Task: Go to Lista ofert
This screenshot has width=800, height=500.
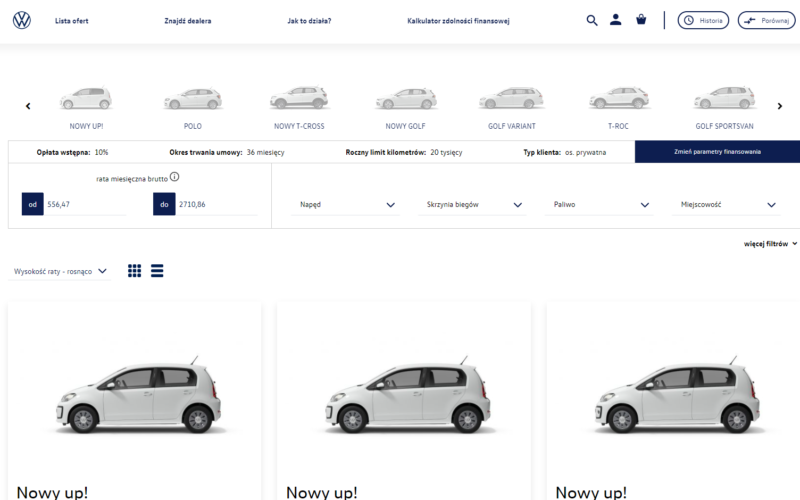Action: coord(71,21)
